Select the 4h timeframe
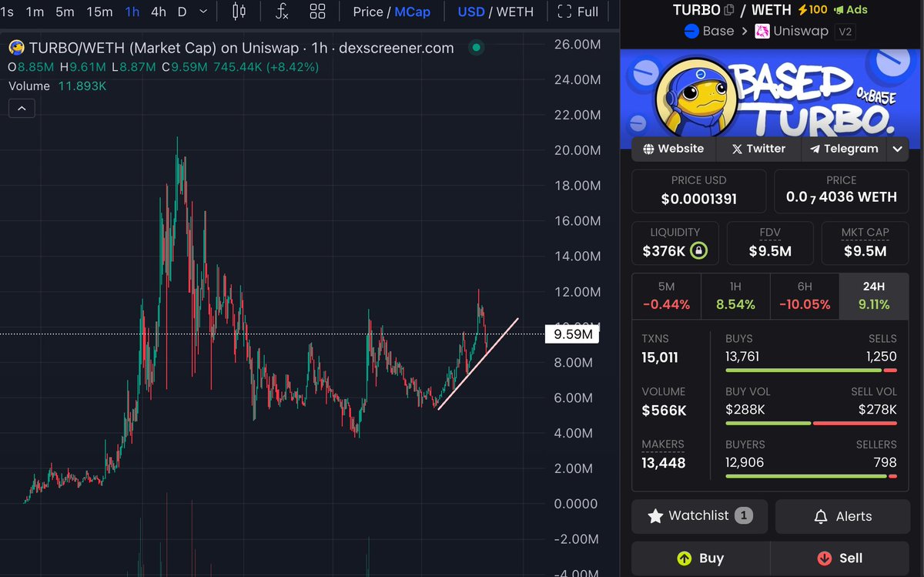Image resolution: width=924 pixels, height=577 pixels. point(158,12)
